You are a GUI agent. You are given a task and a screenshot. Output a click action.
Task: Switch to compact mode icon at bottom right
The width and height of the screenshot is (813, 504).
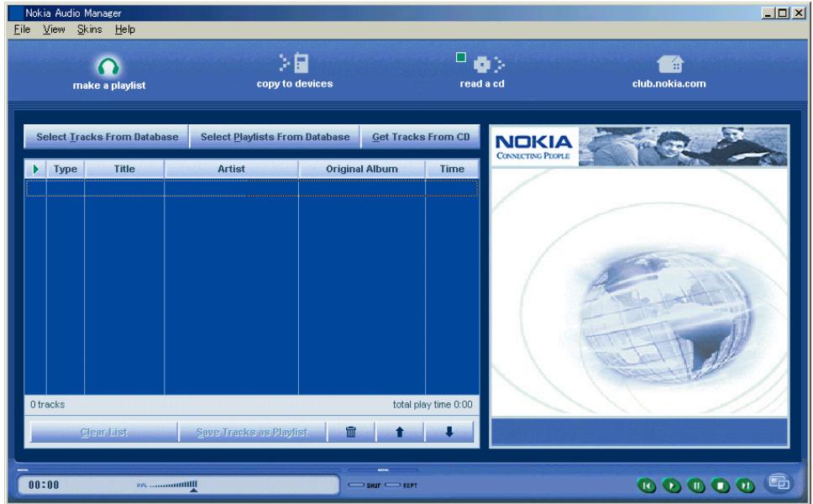[x=779, y=482]
